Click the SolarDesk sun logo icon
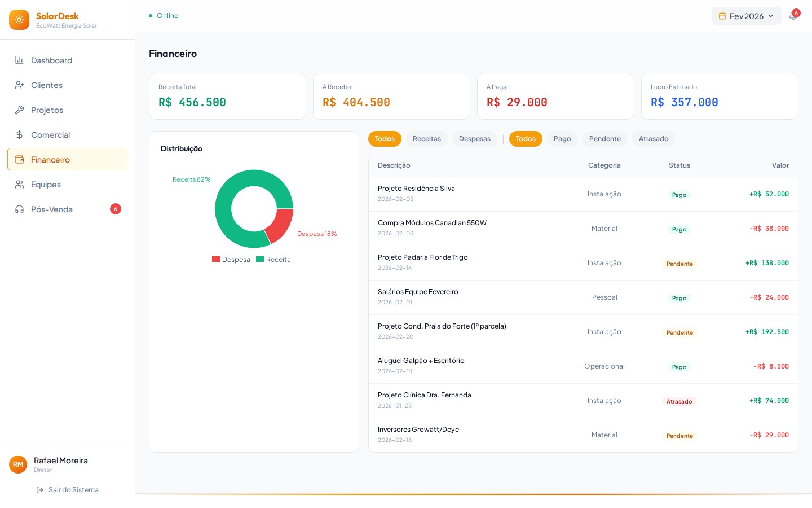The image size is (812, 508). click(x=19, y=20)
